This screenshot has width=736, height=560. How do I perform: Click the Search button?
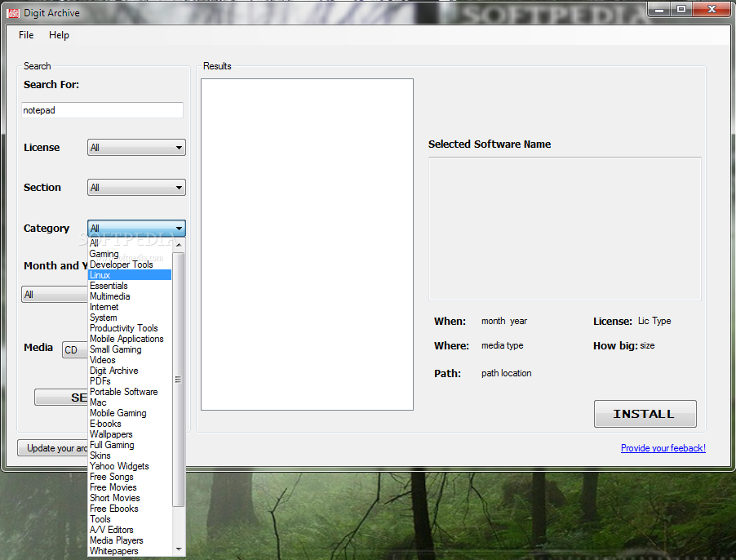[x=61, y=397]
